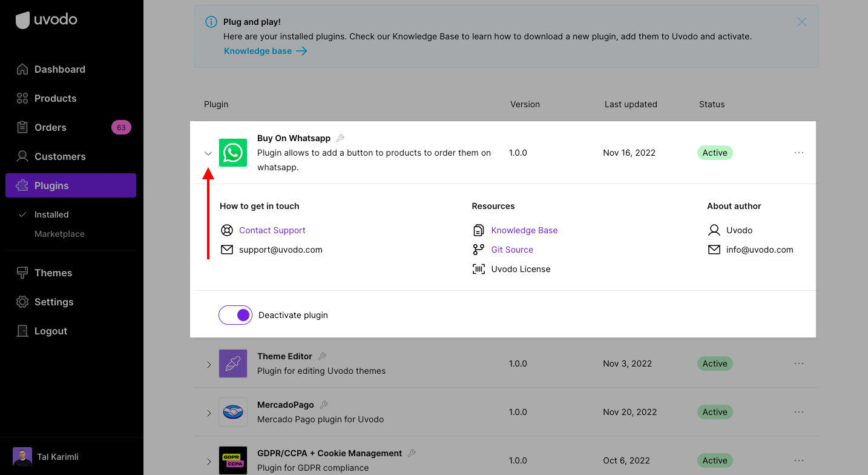
Task: Expand the Theme Editor plugin row
Action: tap(208, 364)
